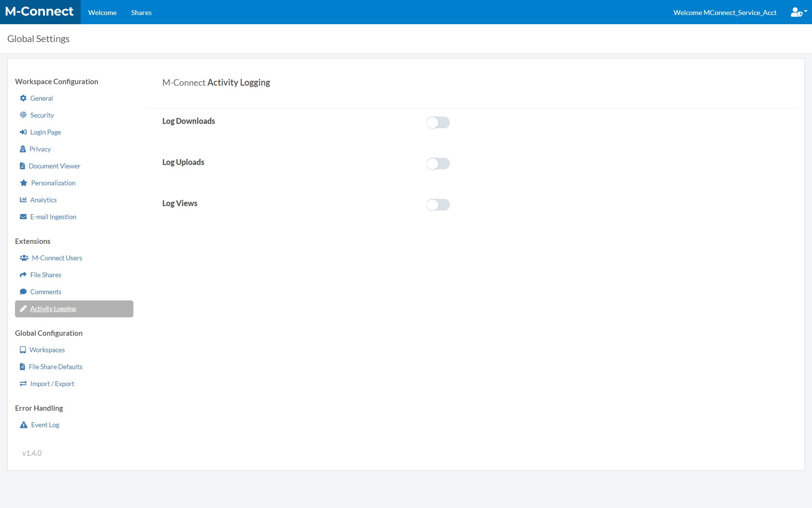Select the Security antenna icon

[23, 115]
